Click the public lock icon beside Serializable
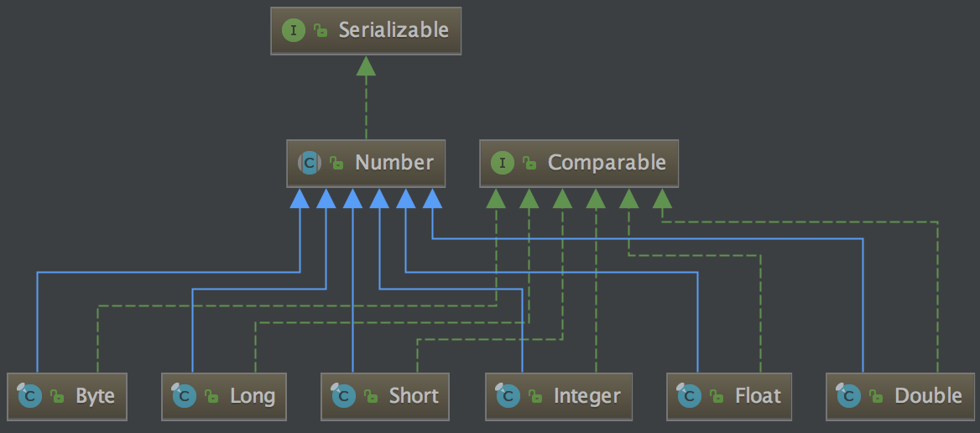Viewport: 980px width, 433px height. pyautogui.click(x=320, y=32)
